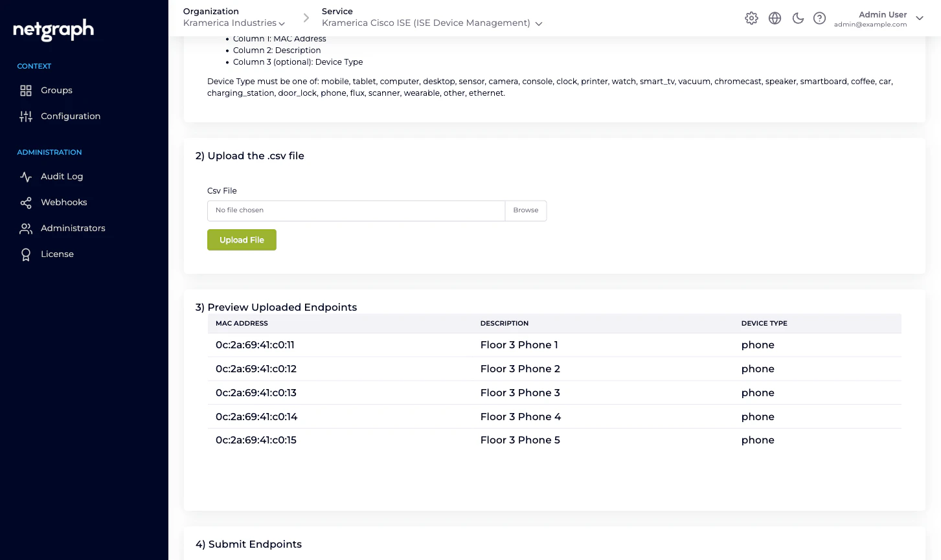This screenshot has height=560, width=941.
Task: Open the Groups icon in the sidebar
Action: pyautogui.click(x=26, y=91)
